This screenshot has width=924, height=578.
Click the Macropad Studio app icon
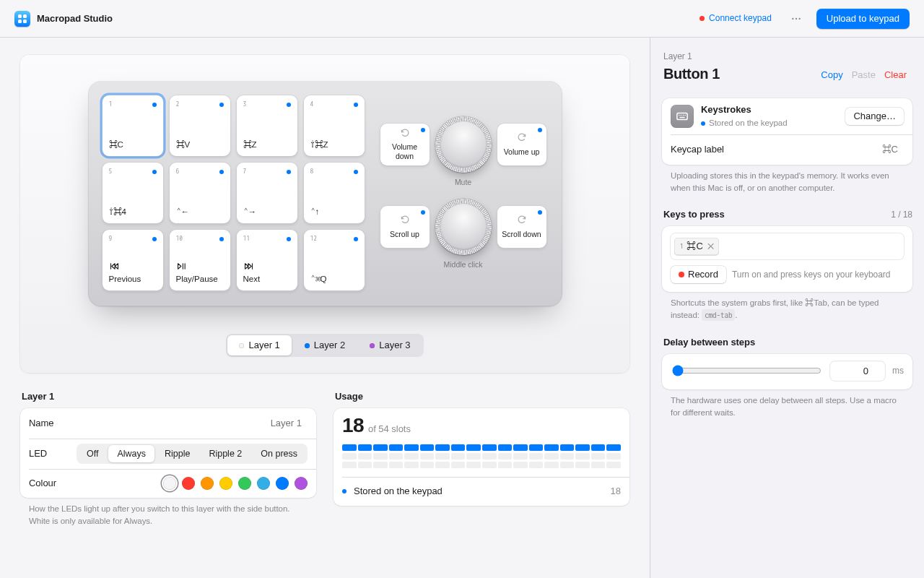pyautogui.click(x=22, y=19)
